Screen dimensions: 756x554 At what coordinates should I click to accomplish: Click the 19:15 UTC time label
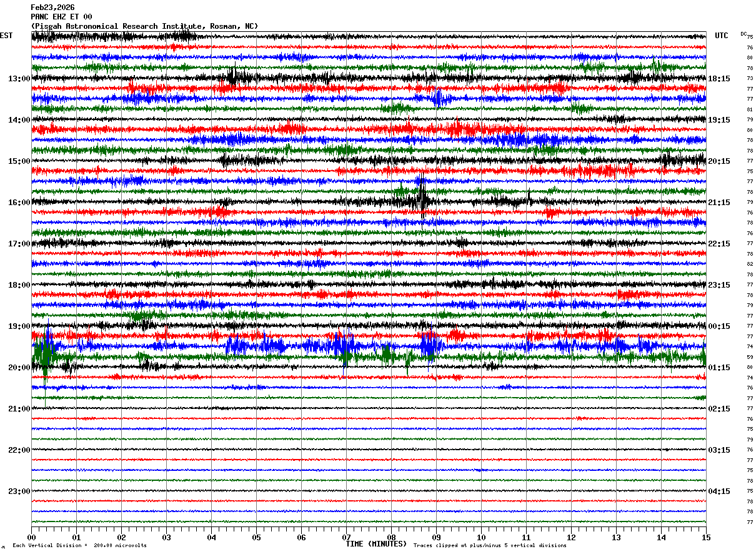coord(719,120)
